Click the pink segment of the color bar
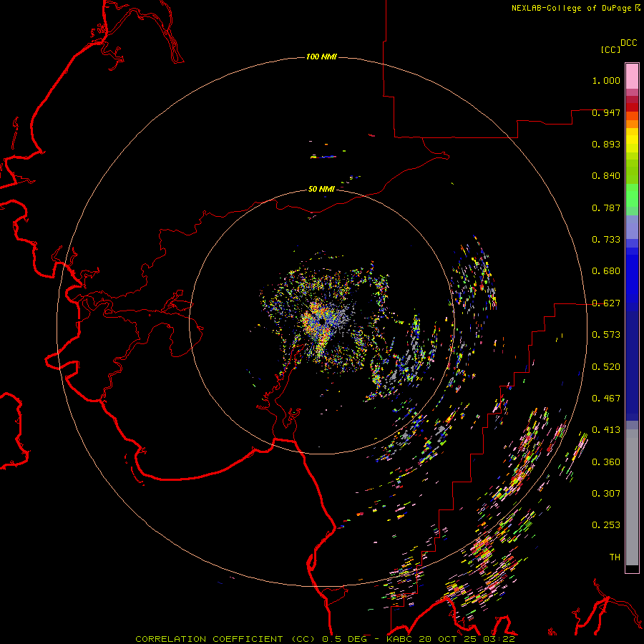Viewport: 644px width, 644px height. click(632, 77)
